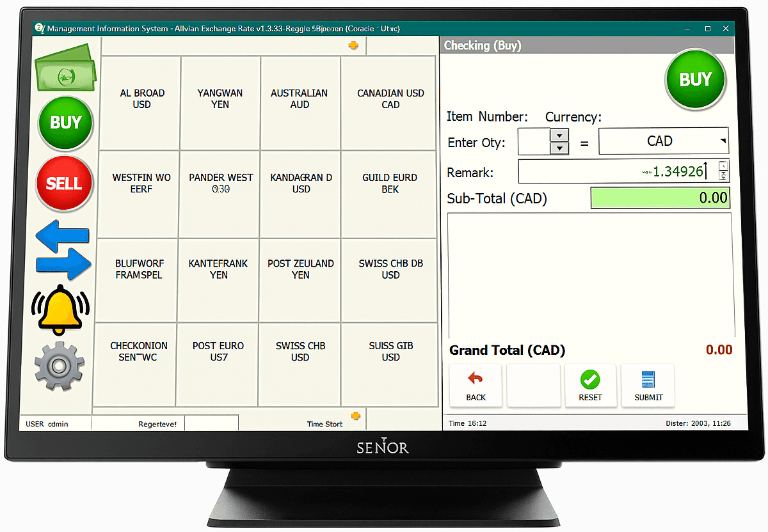Increment quantity using the up arrow stepper
Screen dimensions: 768x532
point(559,136)
